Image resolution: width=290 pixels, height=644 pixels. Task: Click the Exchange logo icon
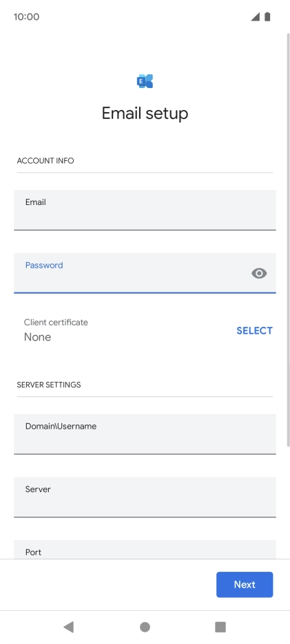[x=145, y=81]
